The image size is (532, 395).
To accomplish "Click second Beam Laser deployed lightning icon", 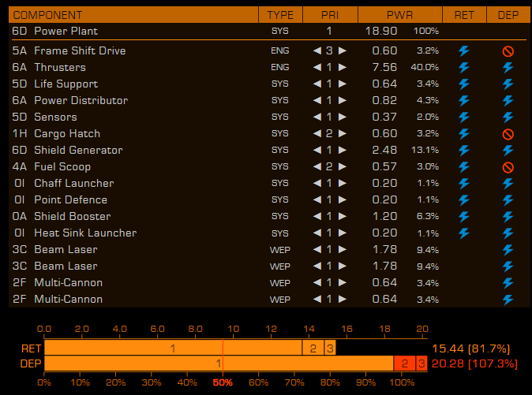I will tap(508, 266).
